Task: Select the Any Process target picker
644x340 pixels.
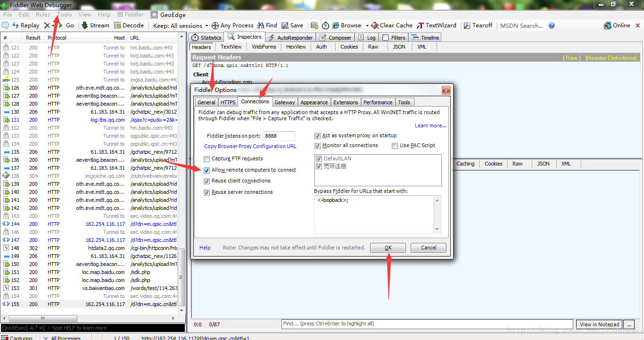Action: pos(232,25)
